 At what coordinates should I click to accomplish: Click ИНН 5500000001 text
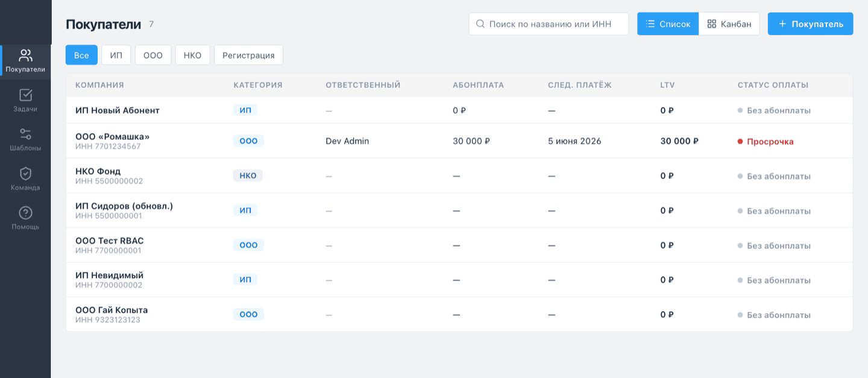pyautogui.click(x=108, y=216)
